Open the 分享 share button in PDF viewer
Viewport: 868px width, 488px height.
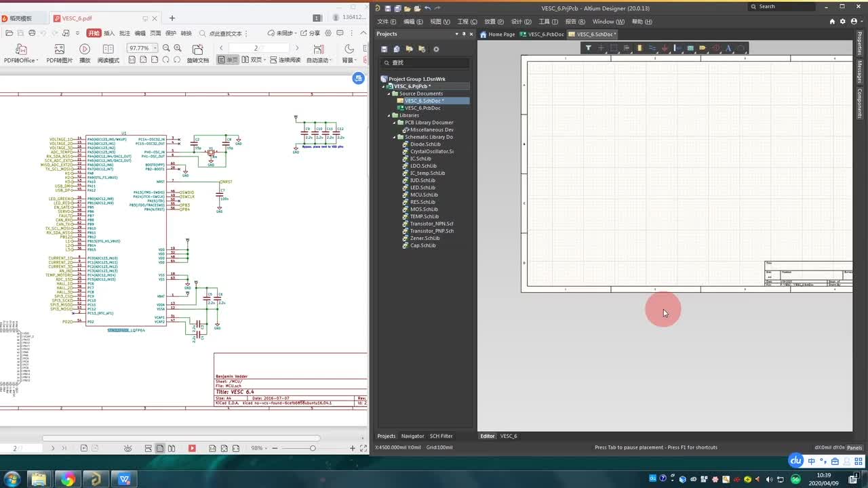pos(311,33)
